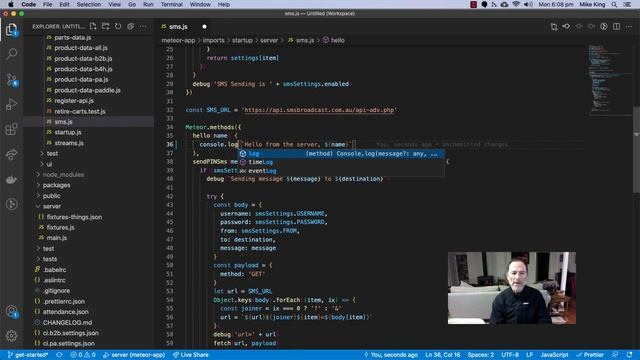
Task: Click the code minimap preview
Action: [x=610, y=79]
